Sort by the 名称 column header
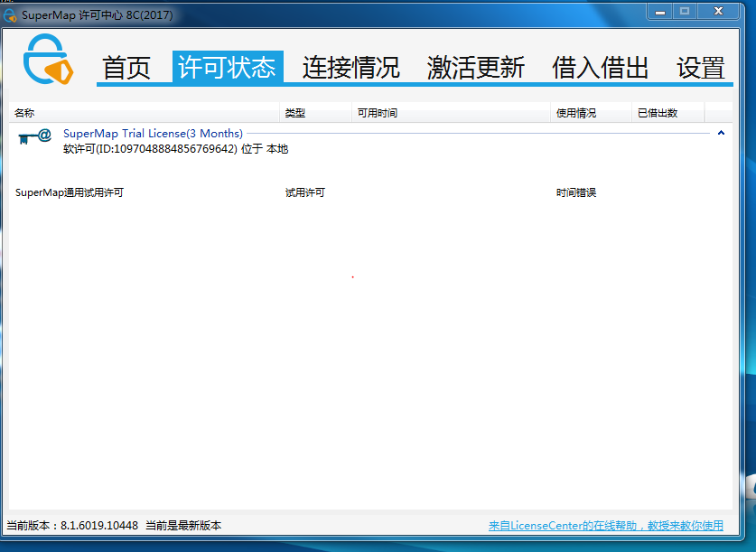The height and width of the screenshot is (552, 756). point(145,113)
